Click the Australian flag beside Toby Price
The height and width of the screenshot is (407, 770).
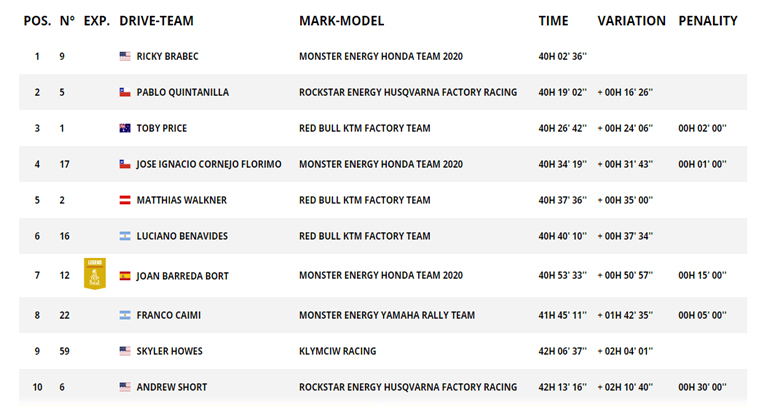click(x=125, y=129)
